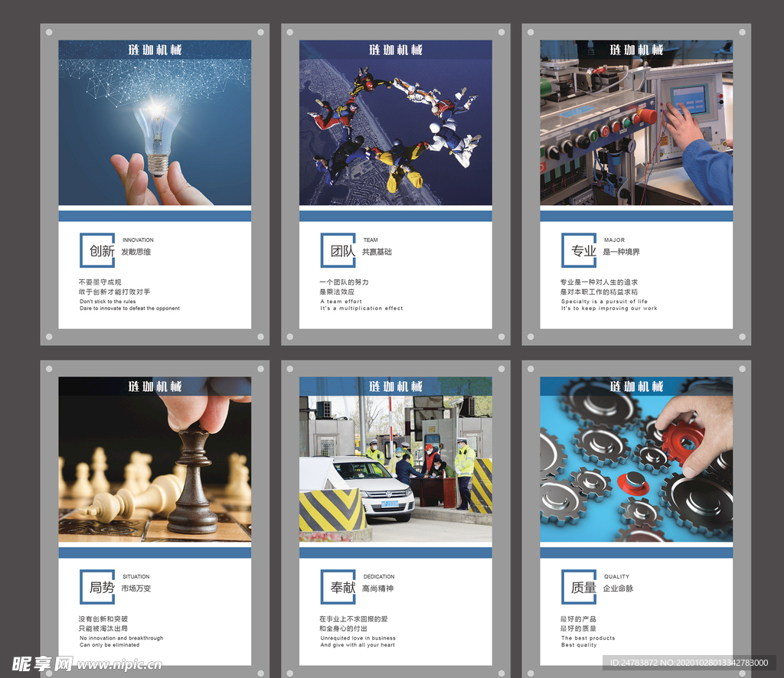Select "It's a multiplication effect" text
Screen dimensions: 784x678
(x=361, y=308)
